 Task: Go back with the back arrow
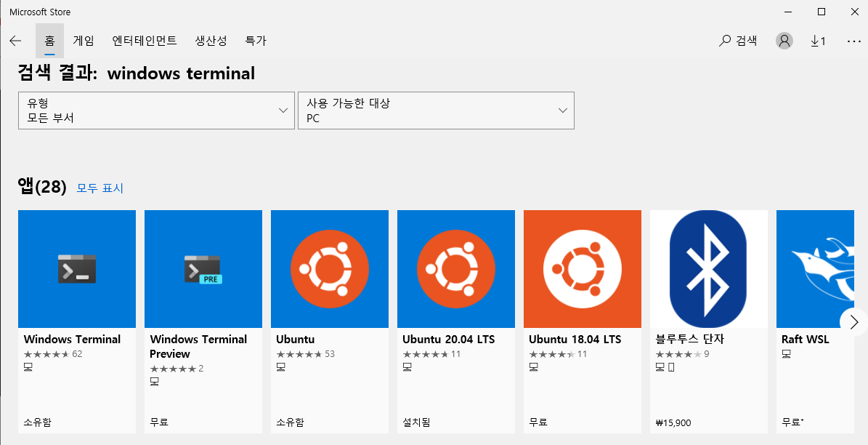pos(15,41)
